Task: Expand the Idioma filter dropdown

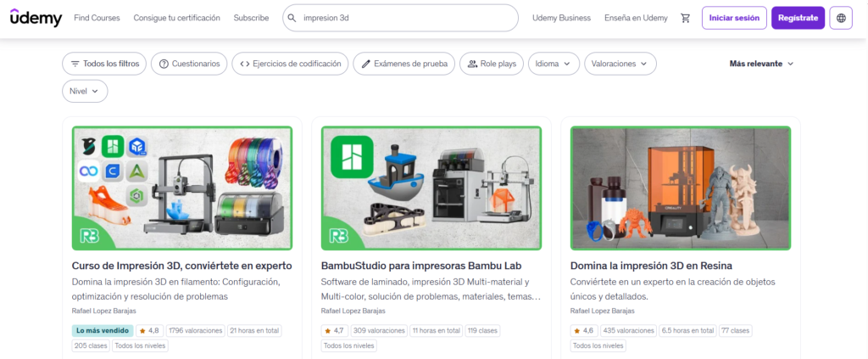Action: pyautogui.click(x=554, y=64)
